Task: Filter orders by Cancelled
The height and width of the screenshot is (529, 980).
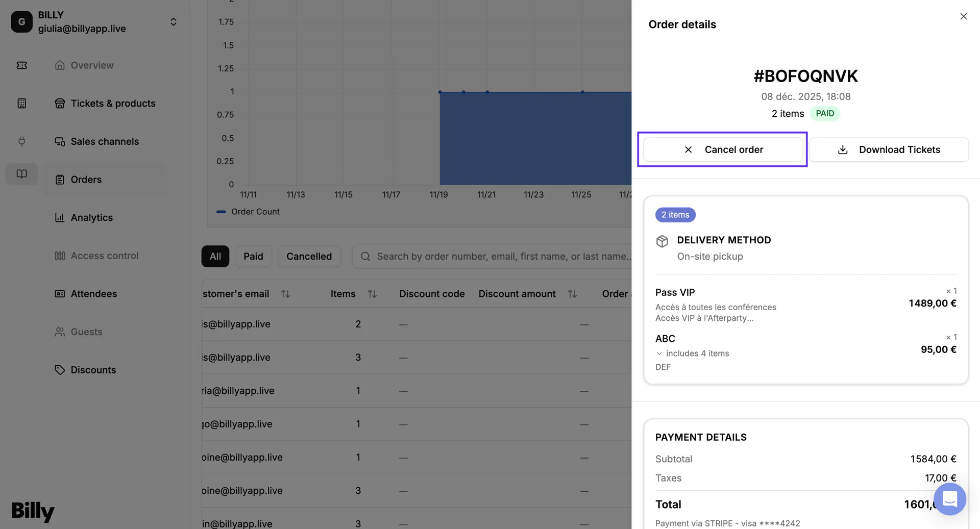Action: tap(309, 257)
